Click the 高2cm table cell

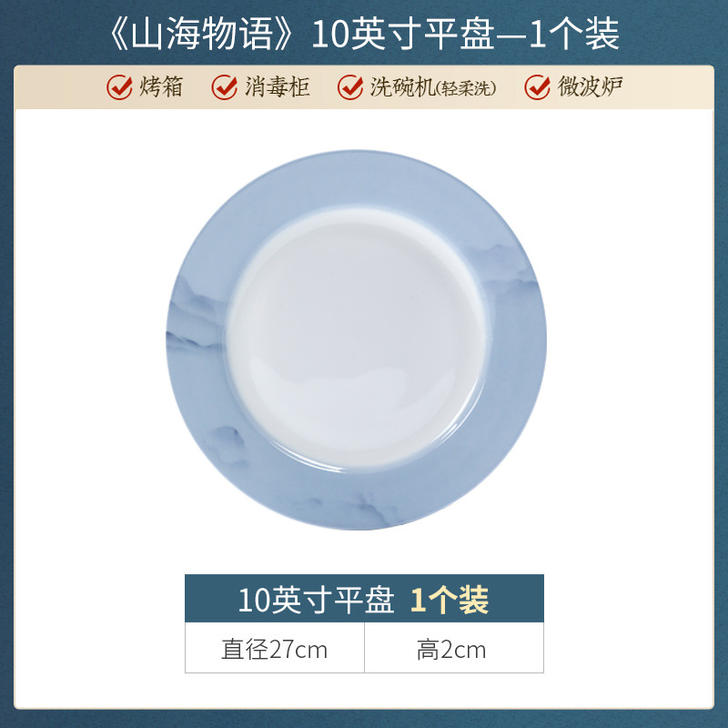tap(454, 648)
